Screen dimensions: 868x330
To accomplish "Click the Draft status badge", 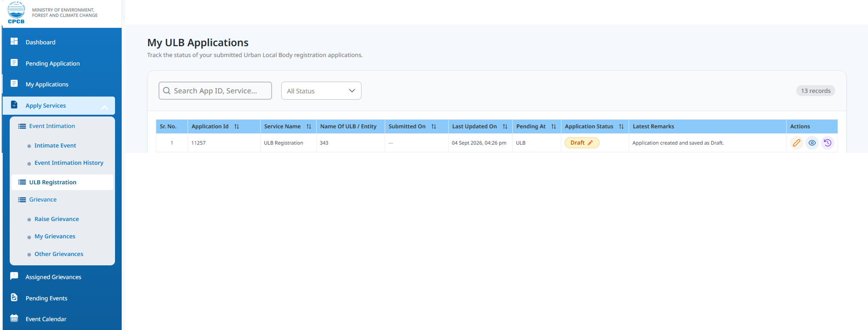I will 582,143.
